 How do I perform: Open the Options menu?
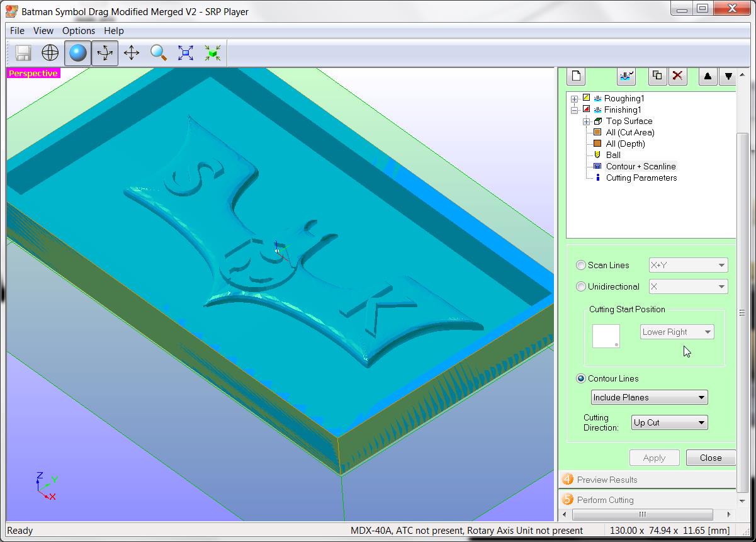79,30
